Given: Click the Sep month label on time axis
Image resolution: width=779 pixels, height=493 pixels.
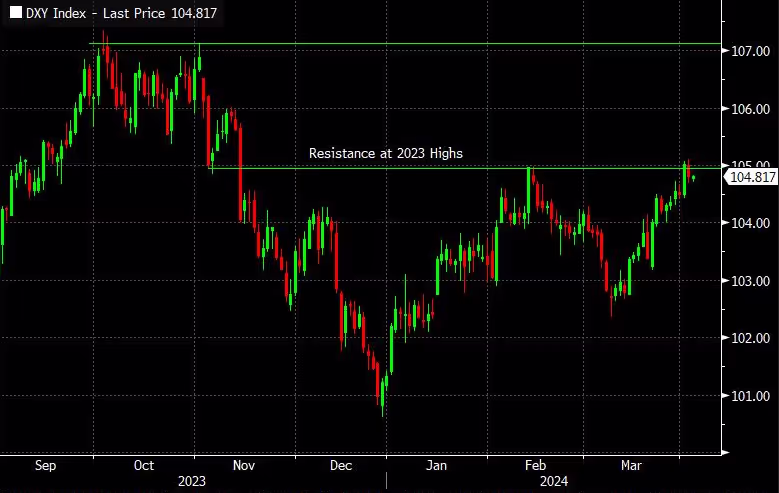Looking at the screenshot, I should tap(45, 466).
